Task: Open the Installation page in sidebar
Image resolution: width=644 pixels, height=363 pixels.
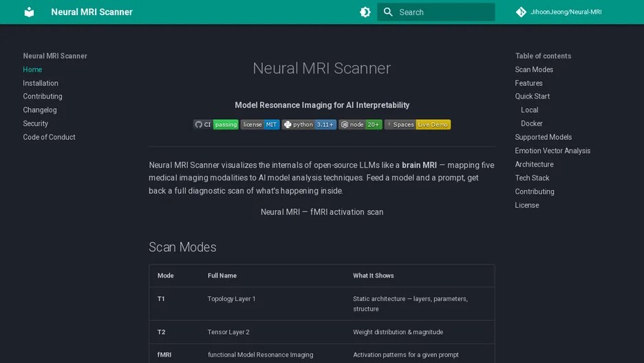Action: point(40,83)
